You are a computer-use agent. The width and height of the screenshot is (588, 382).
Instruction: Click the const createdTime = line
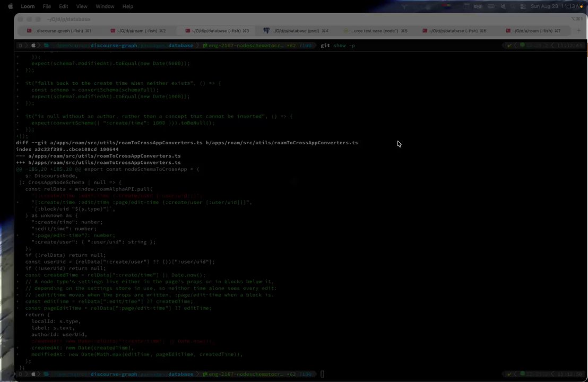115,275
